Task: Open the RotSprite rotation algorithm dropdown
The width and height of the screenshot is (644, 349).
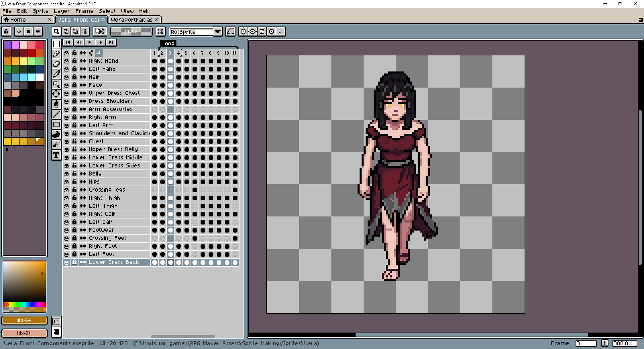Action: 218,32
